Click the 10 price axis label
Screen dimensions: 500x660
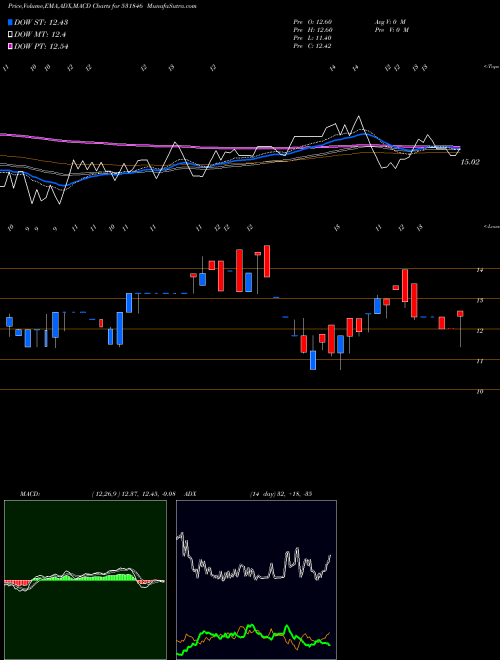coord(479,391)
